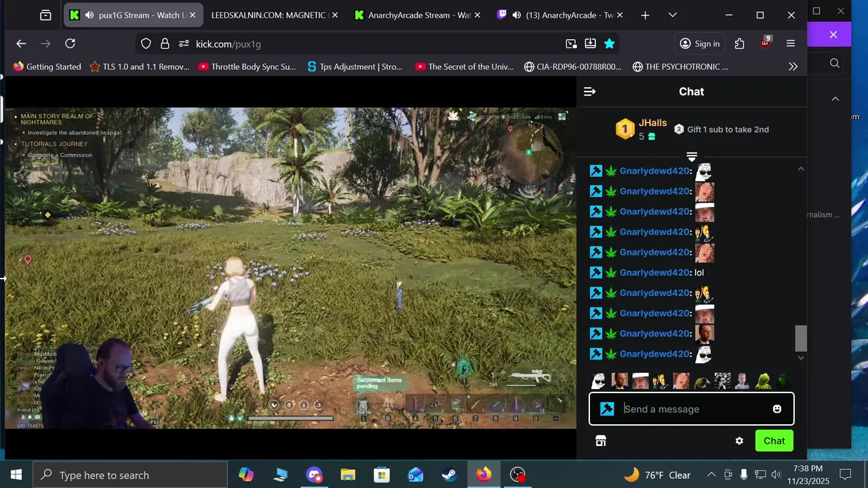
Task: Click Gift 1 sub to take 2nd
Action: coord(721,129)
